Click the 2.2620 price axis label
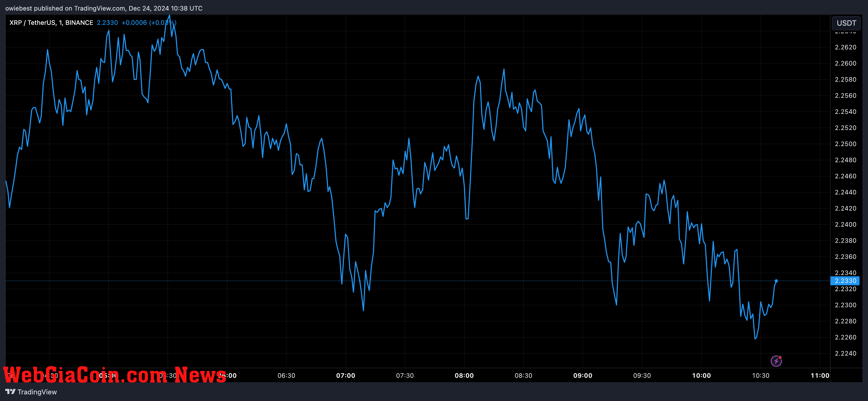This screenshot has height=401, width=868. tap(846, 47)
